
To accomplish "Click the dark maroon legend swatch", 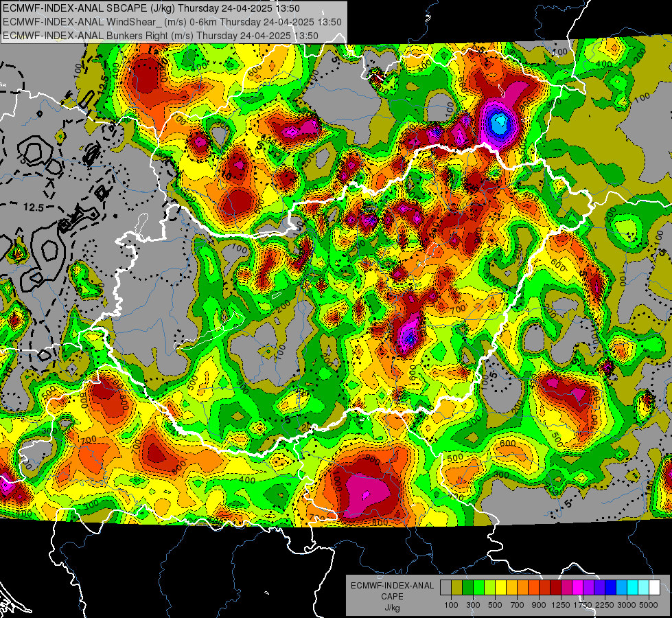I will pyautogui.click(x=556, y=588).
